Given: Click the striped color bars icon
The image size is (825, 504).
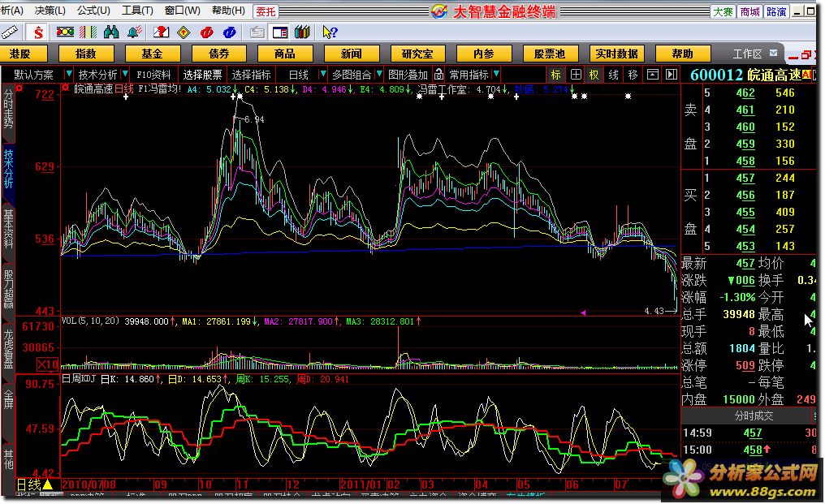Looking at the screenshot, I should (88, 32).
